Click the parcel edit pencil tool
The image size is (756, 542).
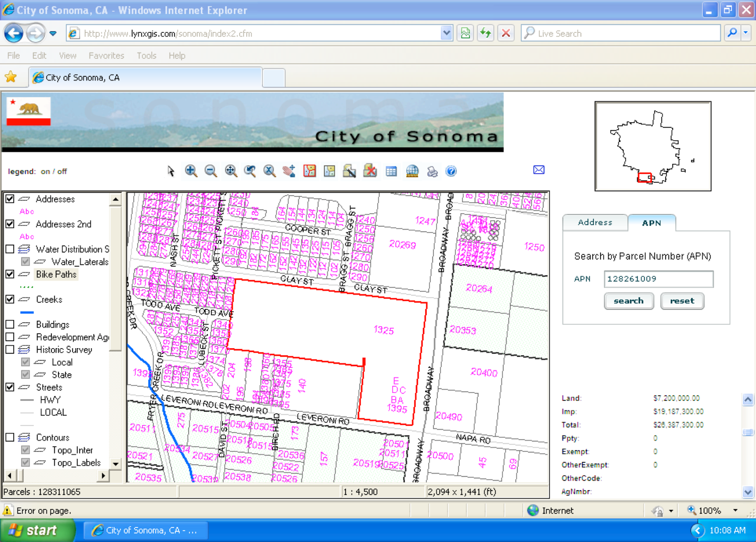350,171
